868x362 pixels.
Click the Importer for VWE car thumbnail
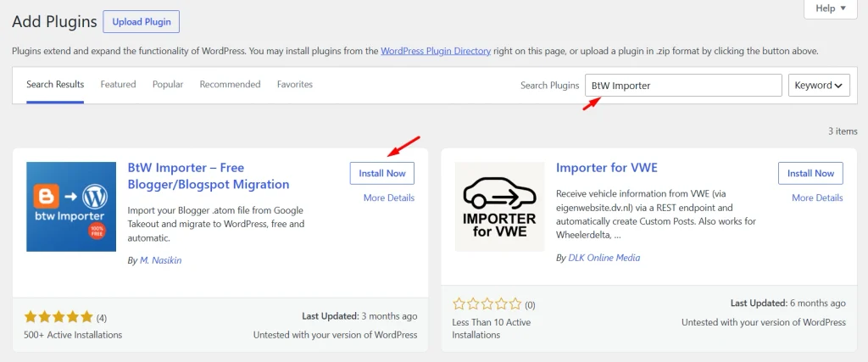click(500, 207)
